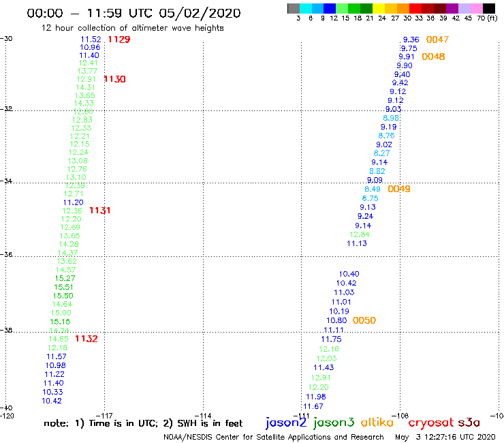
Task: Click wave height value 15.15
Action: 60,322
